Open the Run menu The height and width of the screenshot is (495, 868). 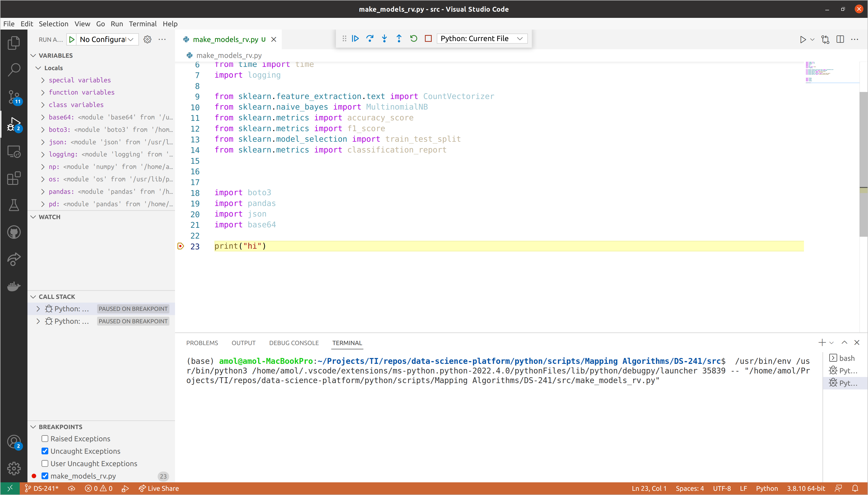coord(117,24)
